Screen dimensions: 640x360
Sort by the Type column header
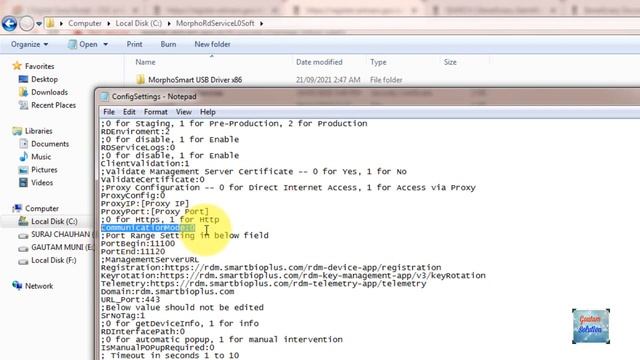click(378, 62)
